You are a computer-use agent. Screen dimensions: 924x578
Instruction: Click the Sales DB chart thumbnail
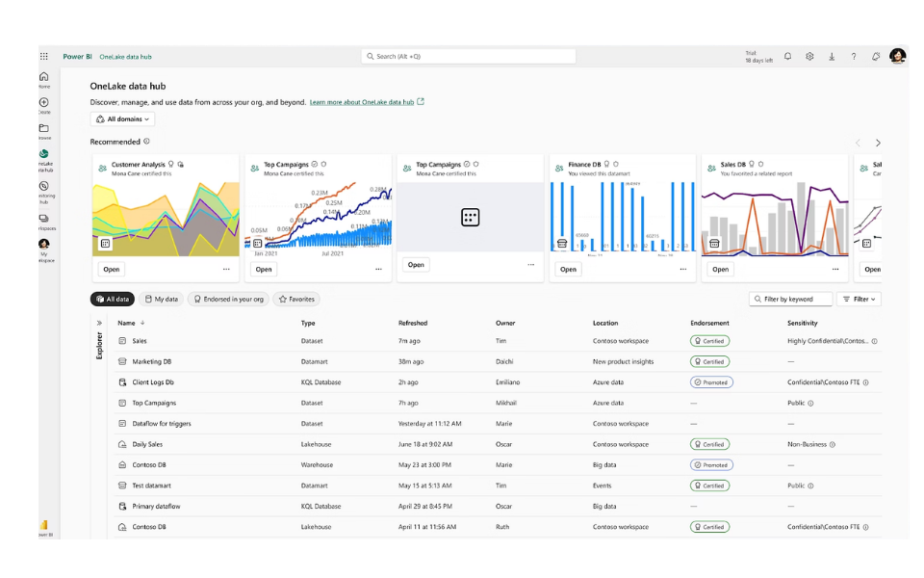775,219
